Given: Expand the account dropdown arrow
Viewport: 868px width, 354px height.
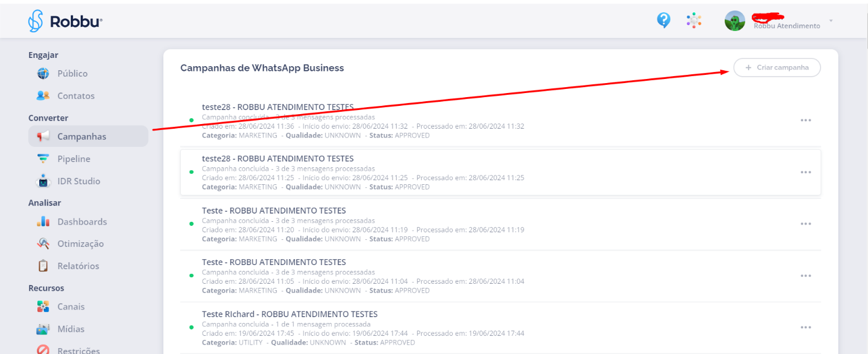Looking at the screenshot, I should [x=831, y=21].
